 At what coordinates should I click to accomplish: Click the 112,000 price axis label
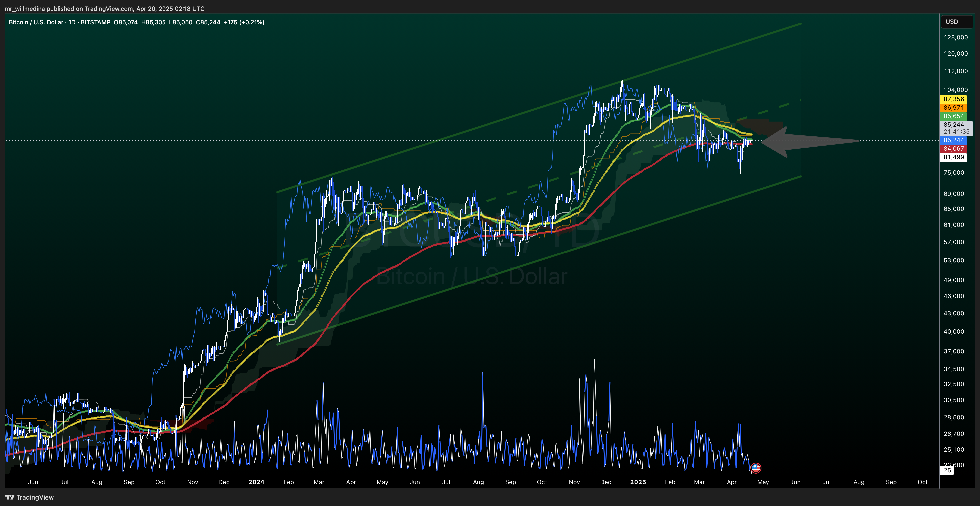[956, 71]
